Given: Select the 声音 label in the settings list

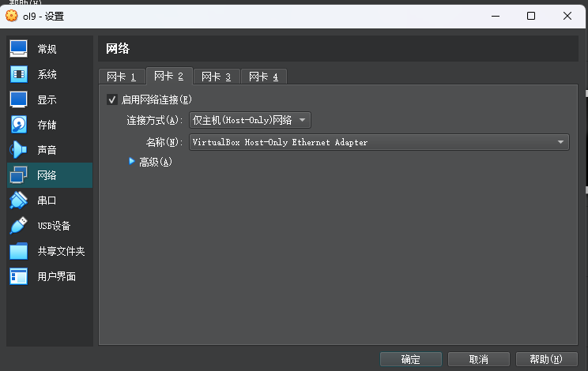Looking at the screenshot, I should (47, 150).
